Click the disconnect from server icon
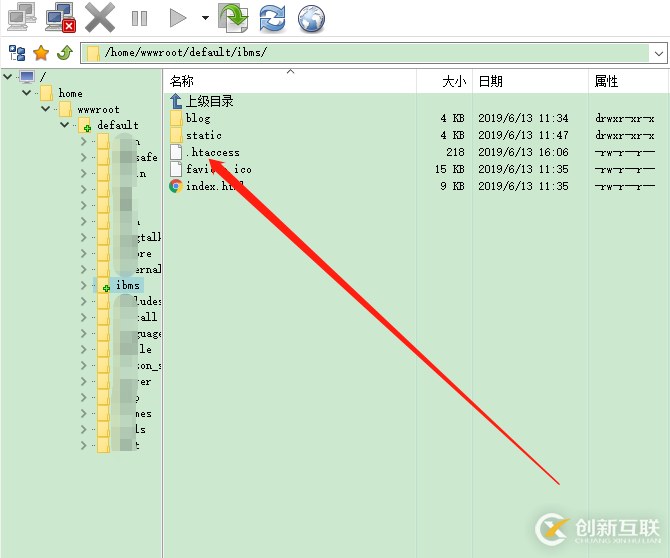The height and width of the screenshot is (558, 670). pyautogui.click(x=60, y=17)
